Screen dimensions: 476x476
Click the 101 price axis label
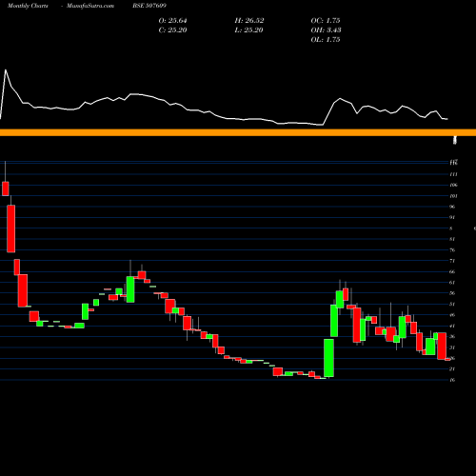coord(453,196)
